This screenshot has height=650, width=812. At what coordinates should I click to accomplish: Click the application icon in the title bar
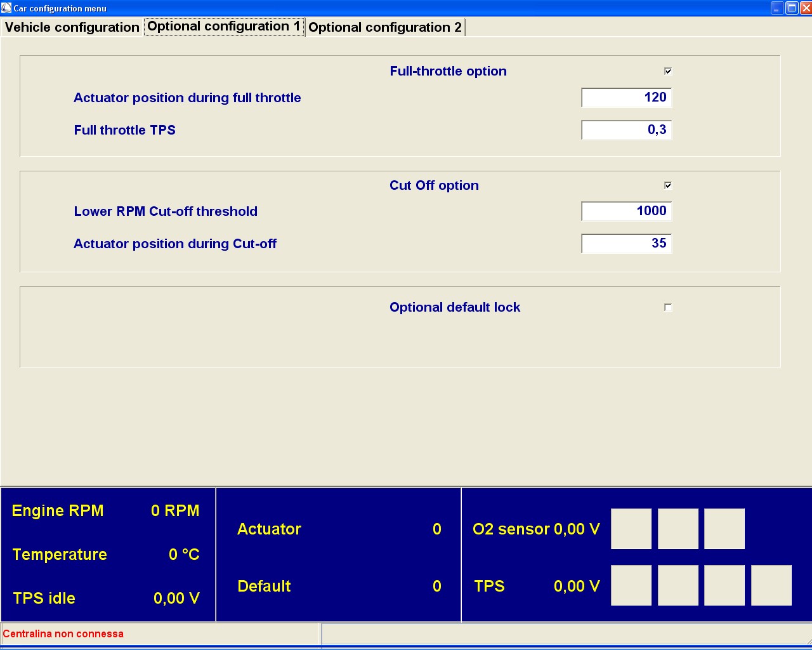tap(6, 8)
